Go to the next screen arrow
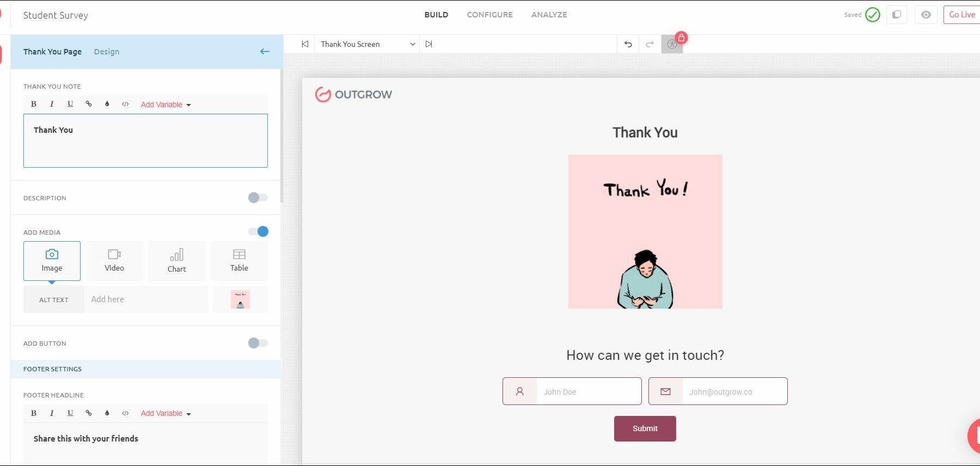980x466 pixels. (429, 44)
